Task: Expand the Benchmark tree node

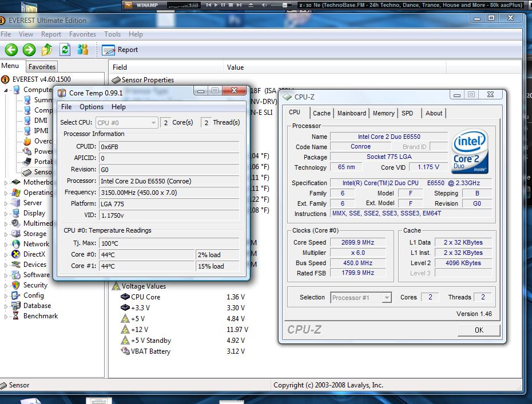Action: tap(5, 317)
